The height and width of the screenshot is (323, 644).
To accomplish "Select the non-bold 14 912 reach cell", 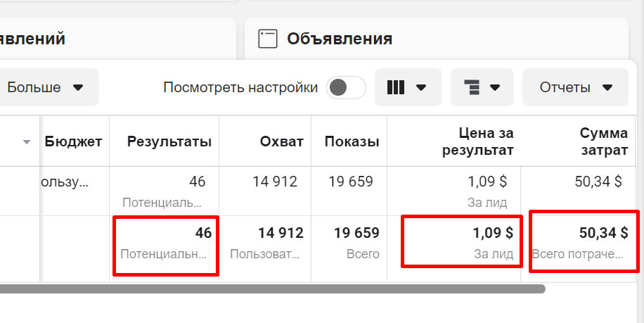I will 265,191.
